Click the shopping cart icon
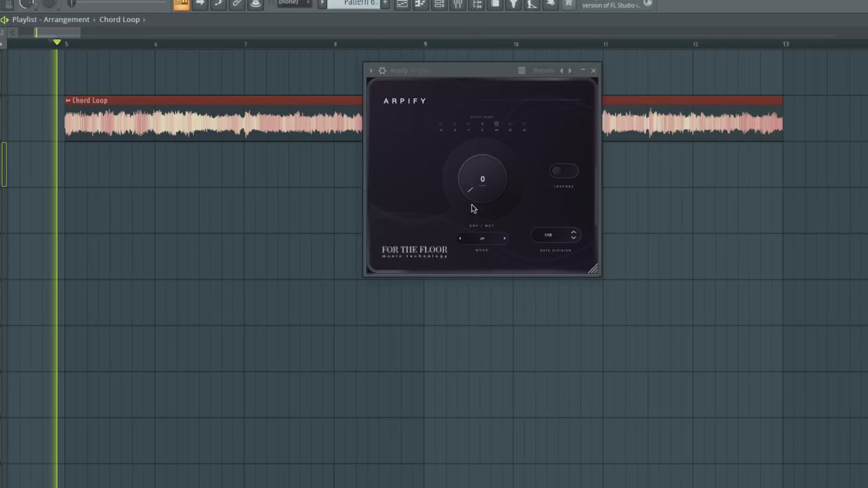 (569, 4)
